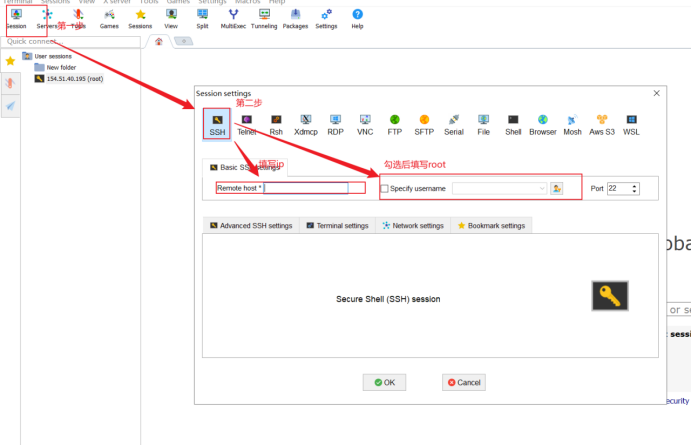Switch to Bookmark settings tab
691x445 pixels.
[491, 226]
